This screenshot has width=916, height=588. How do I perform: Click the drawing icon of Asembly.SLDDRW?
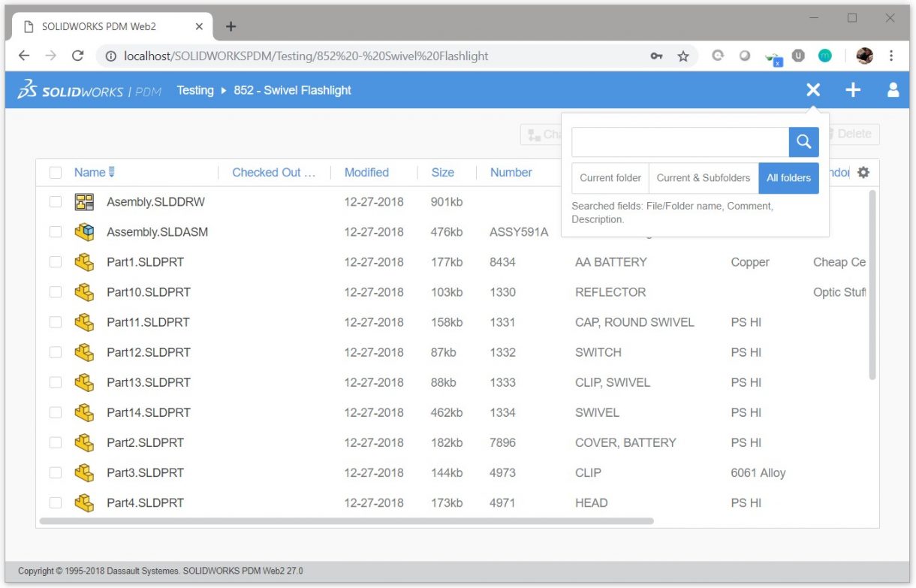(84, 202)
